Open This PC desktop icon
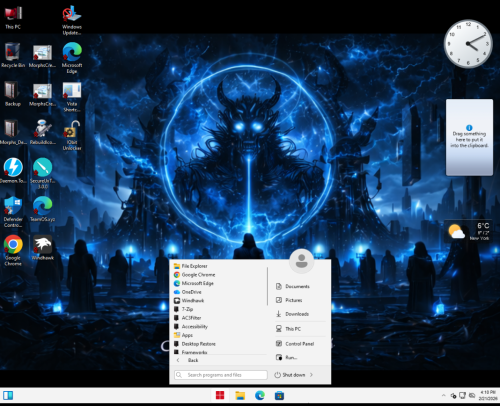The width and height of the screenshot is (500, 406). click(x=13, y=17)
